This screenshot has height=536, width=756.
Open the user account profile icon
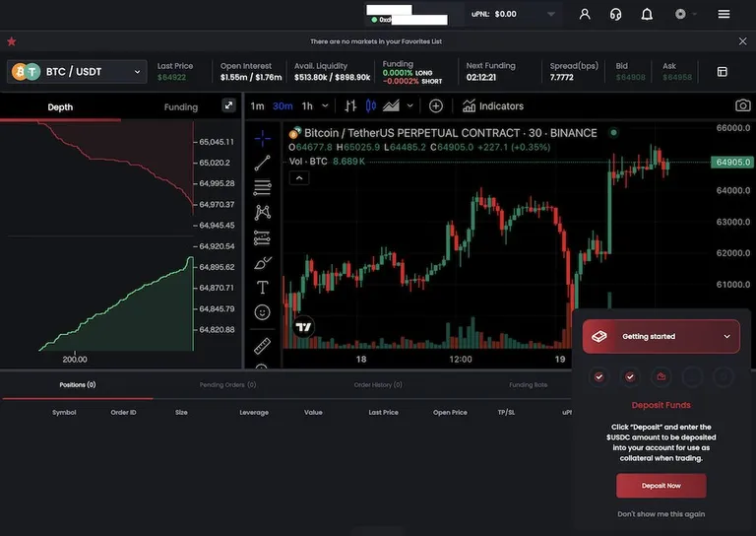(x=585, y=14)
